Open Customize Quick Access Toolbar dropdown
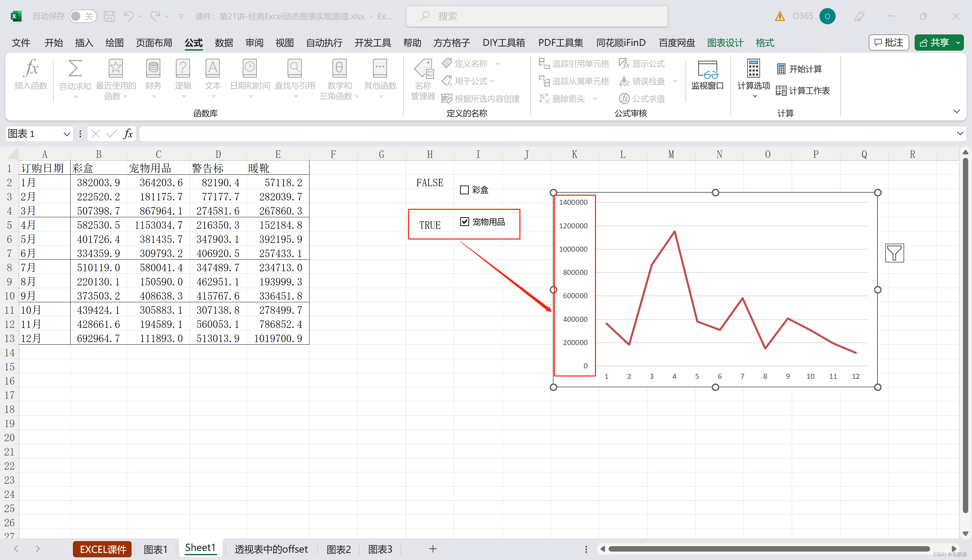 (x=181, y=16)
